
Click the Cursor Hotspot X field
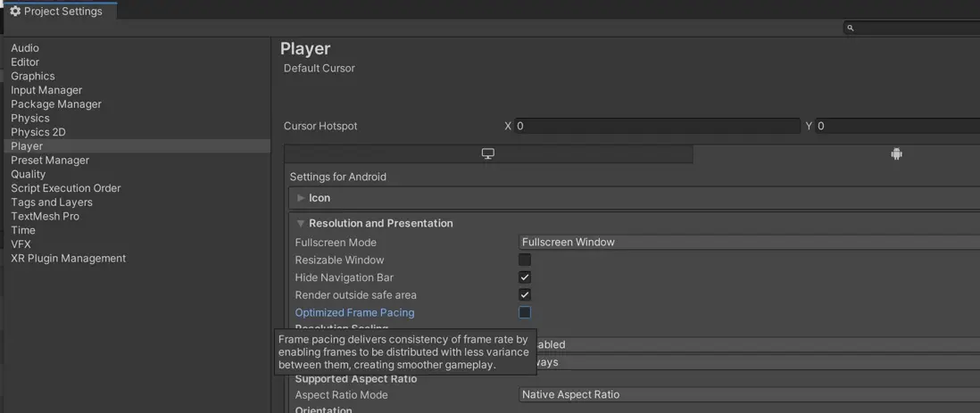coord(656,126)
